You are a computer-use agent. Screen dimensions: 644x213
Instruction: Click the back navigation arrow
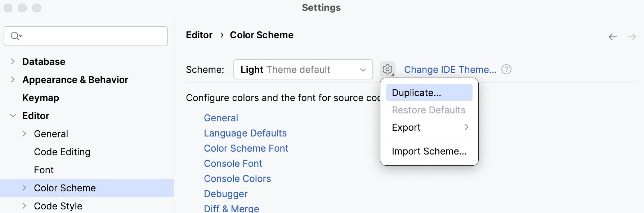pyautogui.click(x=612, y=36)
